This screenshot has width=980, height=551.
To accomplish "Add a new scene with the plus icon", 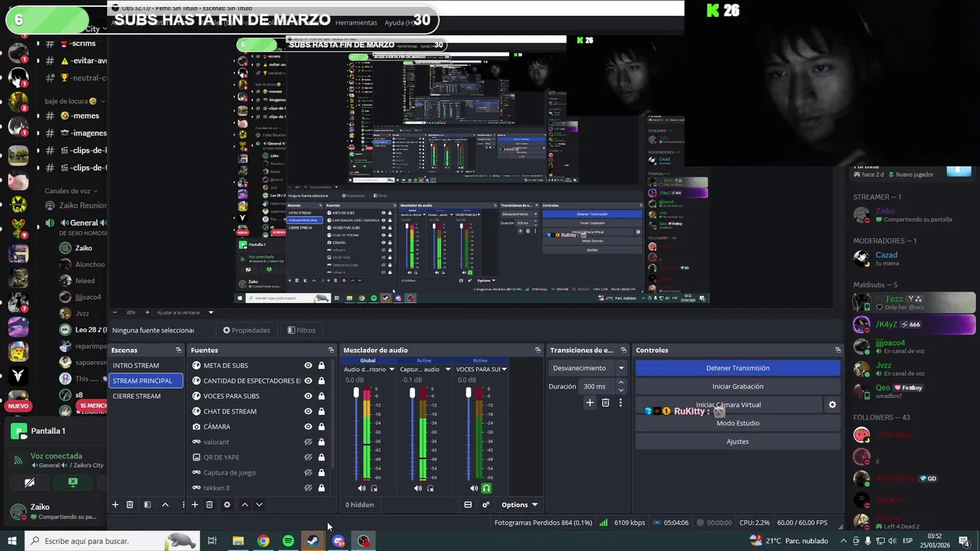I will point(116,504).
